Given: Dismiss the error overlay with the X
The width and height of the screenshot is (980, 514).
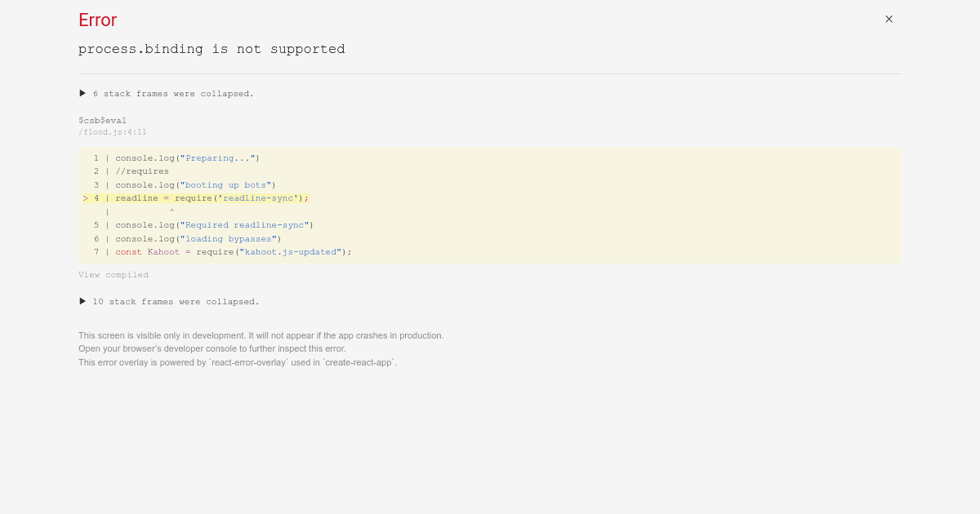Looking at the screenshot, I should point(889,19).
